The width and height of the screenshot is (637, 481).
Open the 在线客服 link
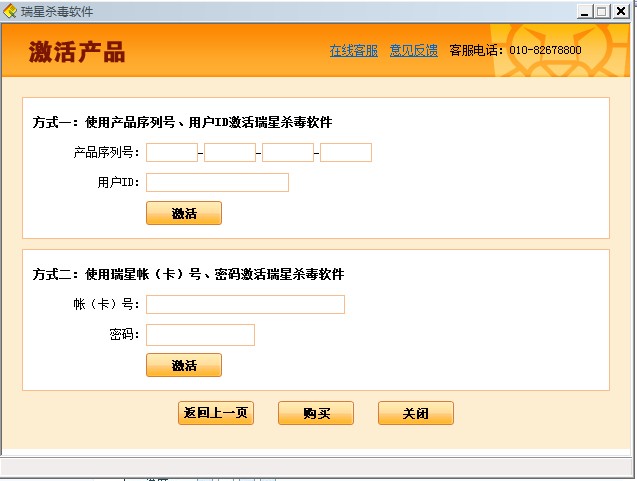coord(353,50)
